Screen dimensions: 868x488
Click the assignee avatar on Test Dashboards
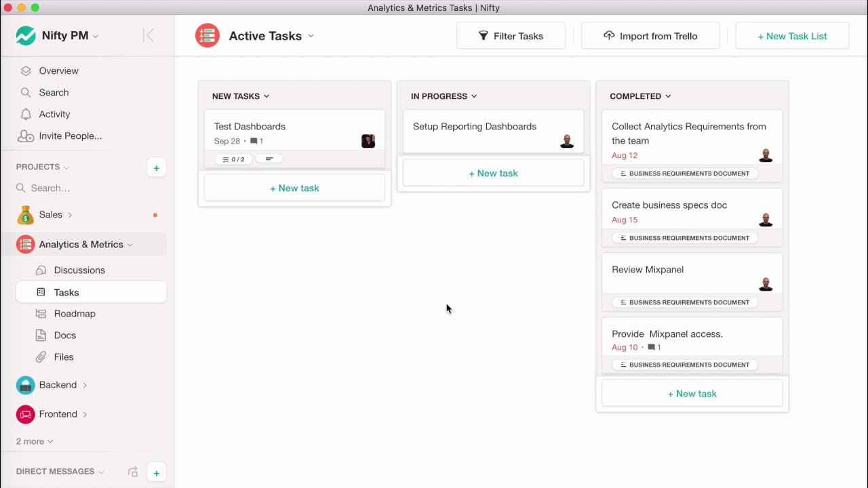click(368, 141)
